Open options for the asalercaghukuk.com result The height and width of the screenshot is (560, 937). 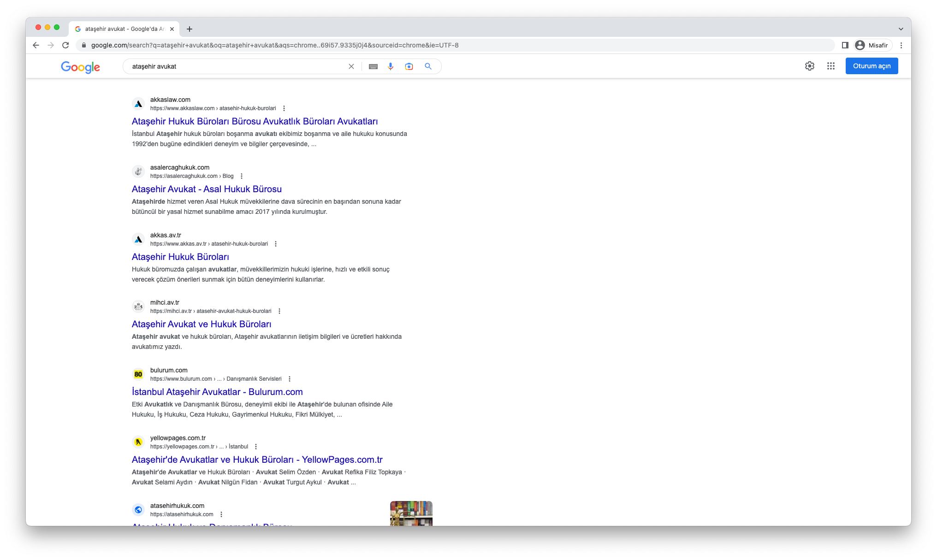click(x=242, y=176)
